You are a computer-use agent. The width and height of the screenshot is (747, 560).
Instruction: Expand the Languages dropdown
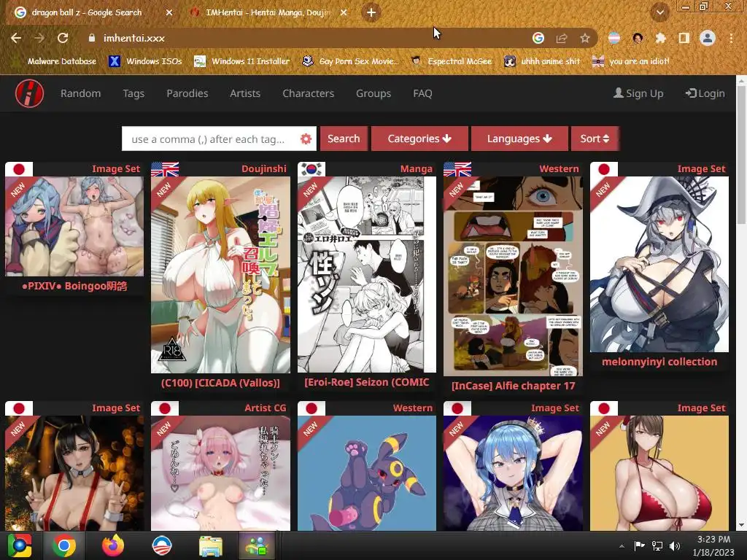519,139
